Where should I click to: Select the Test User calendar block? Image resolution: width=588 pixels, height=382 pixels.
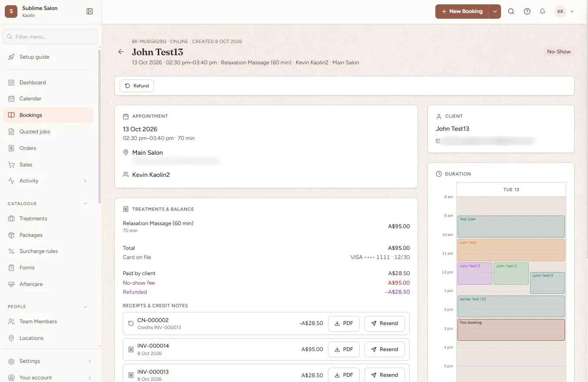[511, 226]
